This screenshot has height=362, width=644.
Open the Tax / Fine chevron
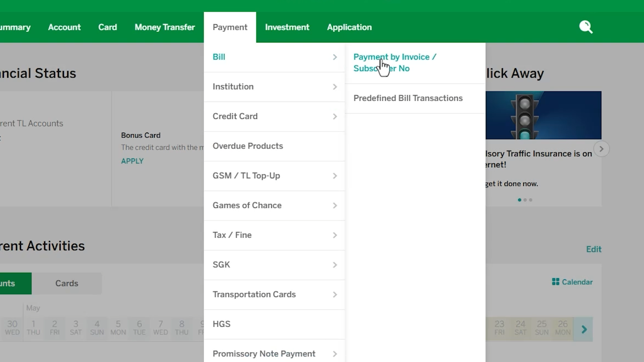pyautogui.click(x=334, y=235)
